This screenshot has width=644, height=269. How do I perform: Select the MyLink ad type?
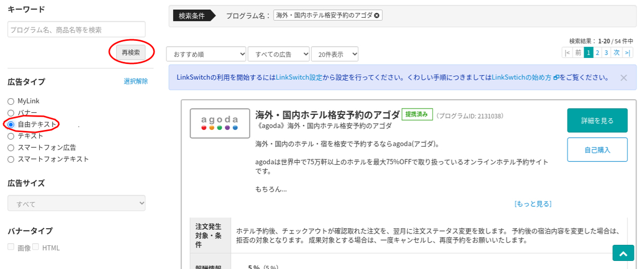11,101
